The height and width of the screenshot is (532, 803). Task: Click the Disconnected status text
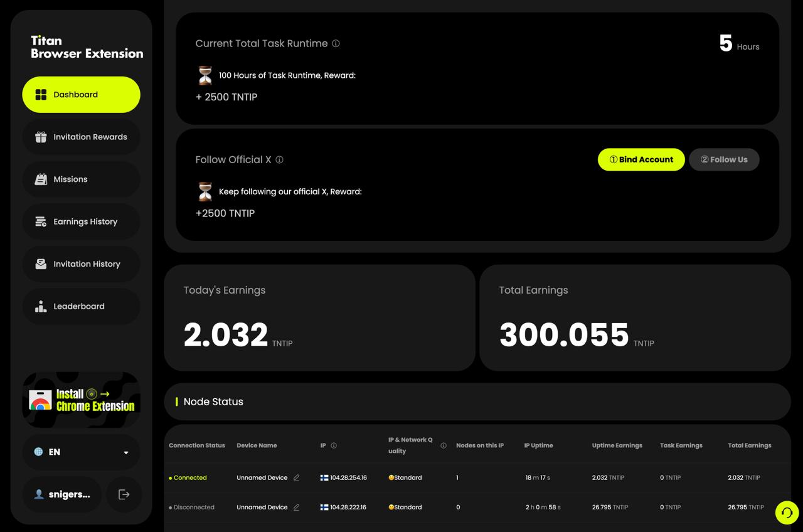[194, 508]
